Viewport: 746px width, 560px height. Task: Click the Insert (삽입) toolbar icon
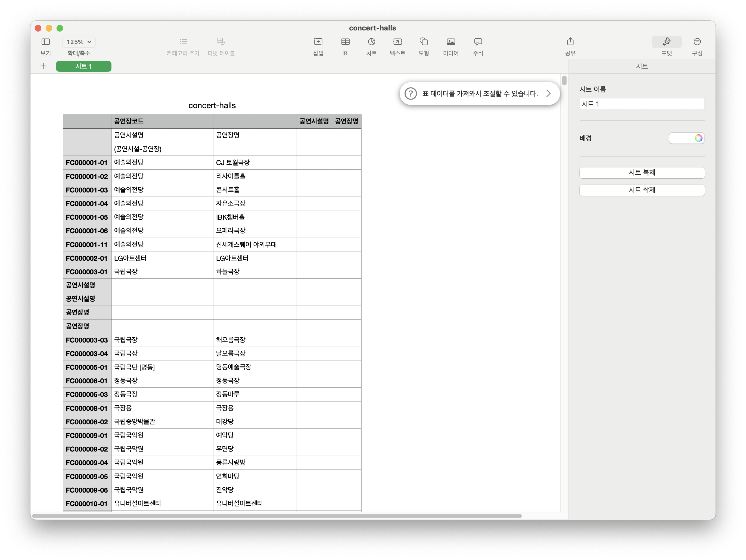(318, 42)
